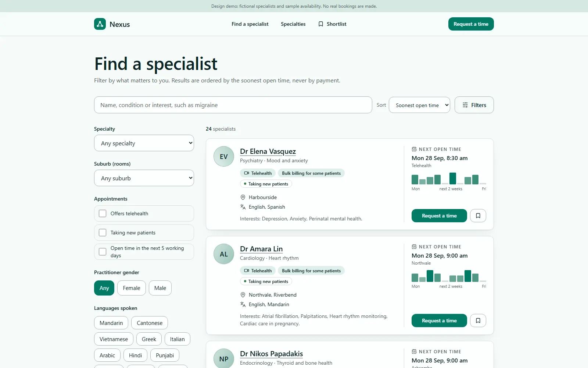Click the Northvale, Riverbend location pin icon

243,295
